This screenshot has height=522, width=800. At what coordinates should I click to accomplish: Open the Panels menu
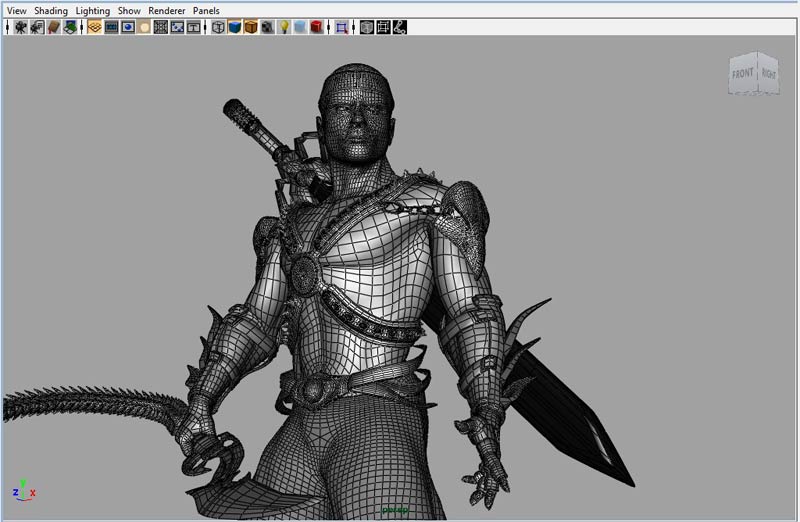click(206, 10)
